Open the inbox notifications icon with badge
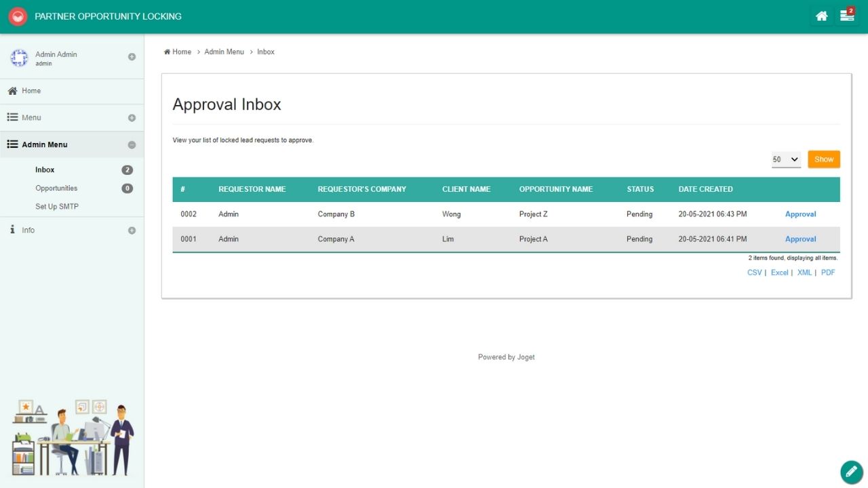The image size is (868, 488). pyautogui.click(x=847, y=16)
